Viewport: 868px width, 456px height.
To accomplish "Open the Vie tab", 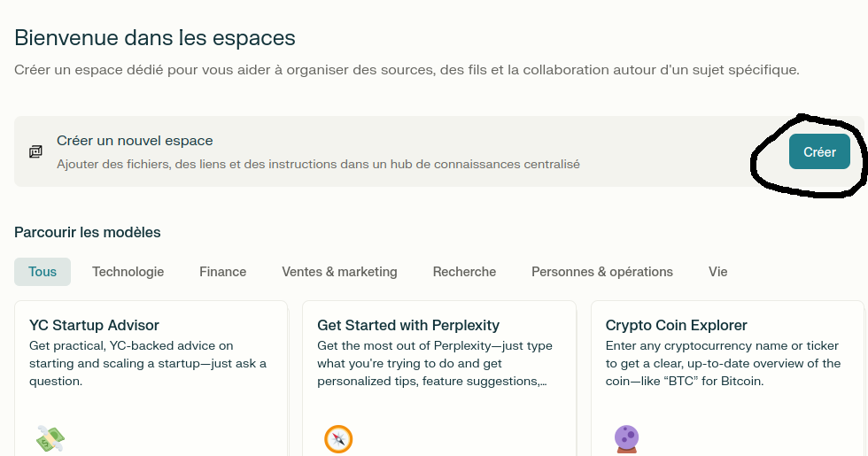I will pos(717,272).
